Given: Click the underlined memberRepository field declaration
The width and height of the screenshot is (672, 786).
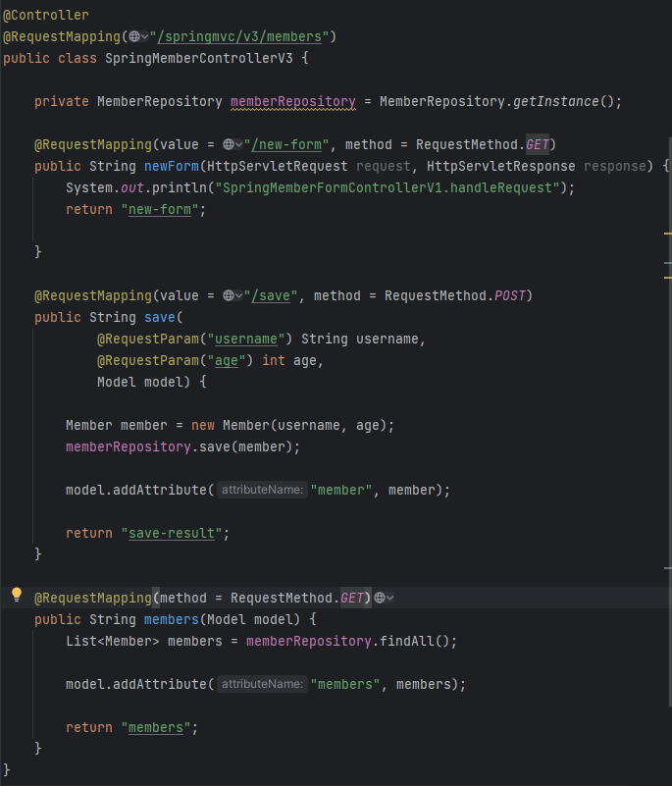Looking at the screenshot, I should 293,102.
